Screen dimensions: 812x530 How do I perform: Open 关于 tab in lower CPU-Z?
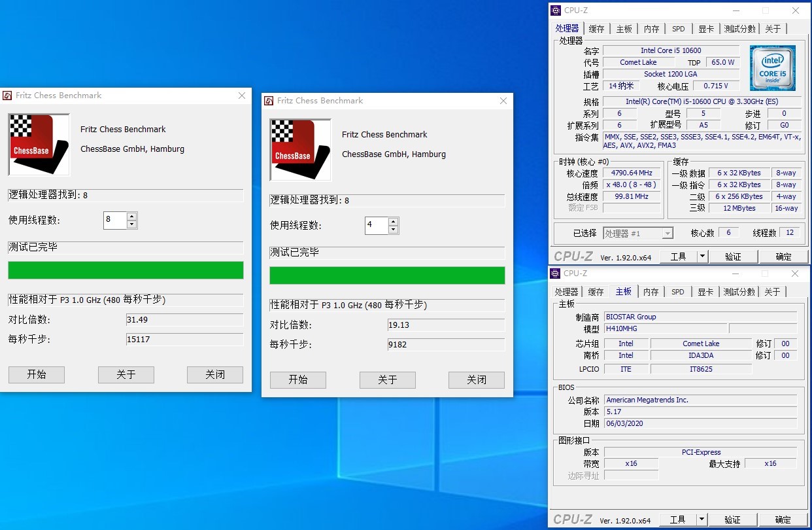[773, 292]
